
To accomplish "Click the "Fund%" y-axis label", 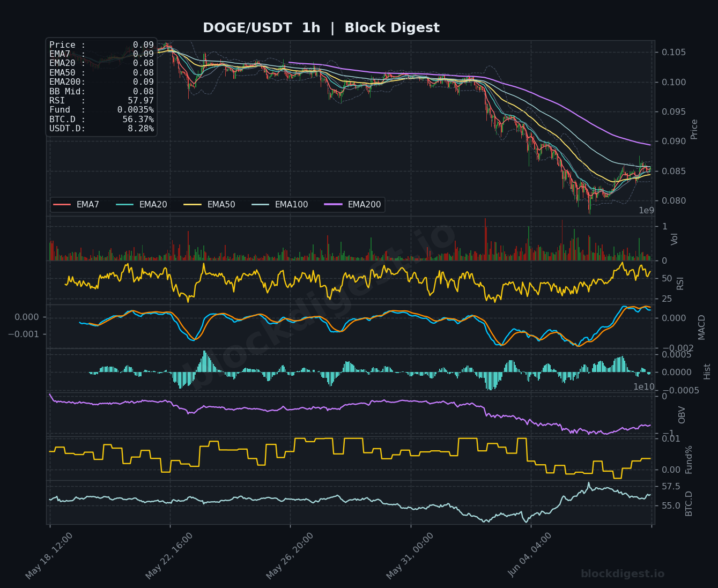I will point(689,459).
